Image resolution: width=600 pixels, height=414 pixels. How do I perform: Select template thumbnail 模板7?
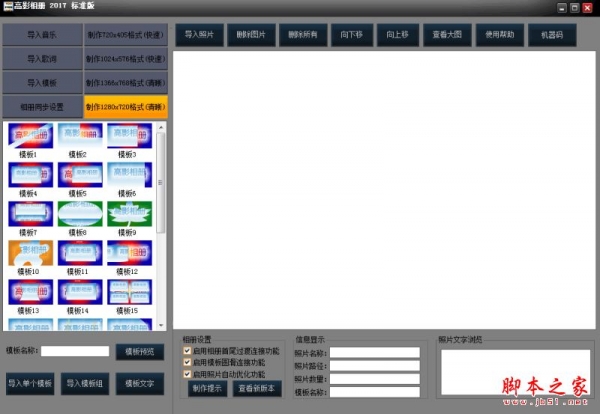click(x=31, y=214)
